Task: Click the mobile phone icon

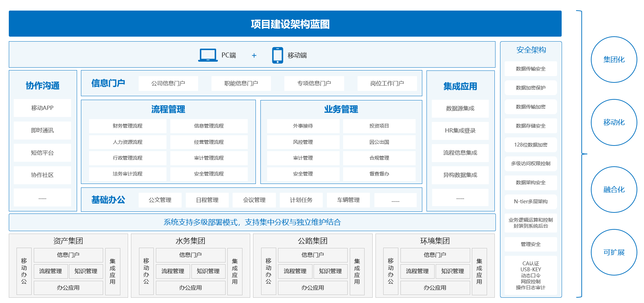Action: coord(277,55)
